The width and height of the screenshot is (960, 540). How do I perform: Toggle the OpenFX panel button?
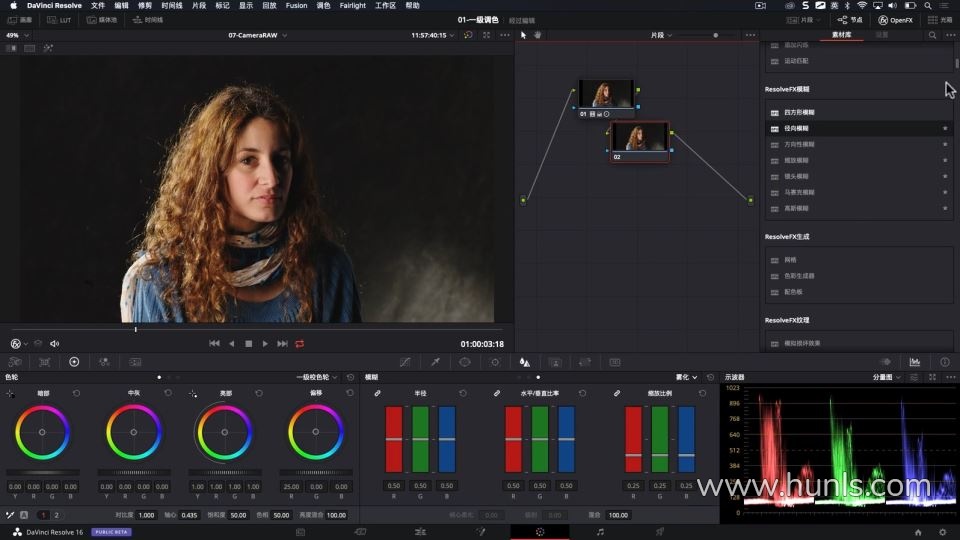pos(895,20)
